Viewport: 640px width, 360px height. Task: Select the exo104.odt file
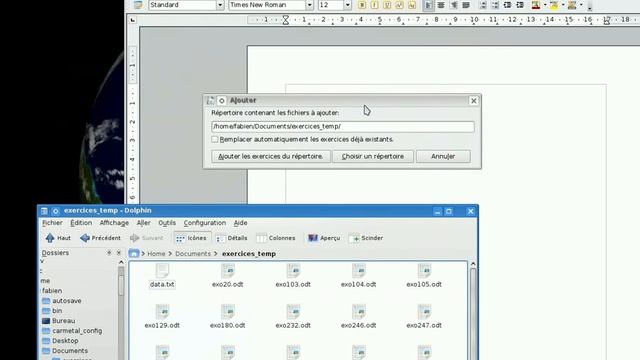pyautogui.click(x=358, y=277)
